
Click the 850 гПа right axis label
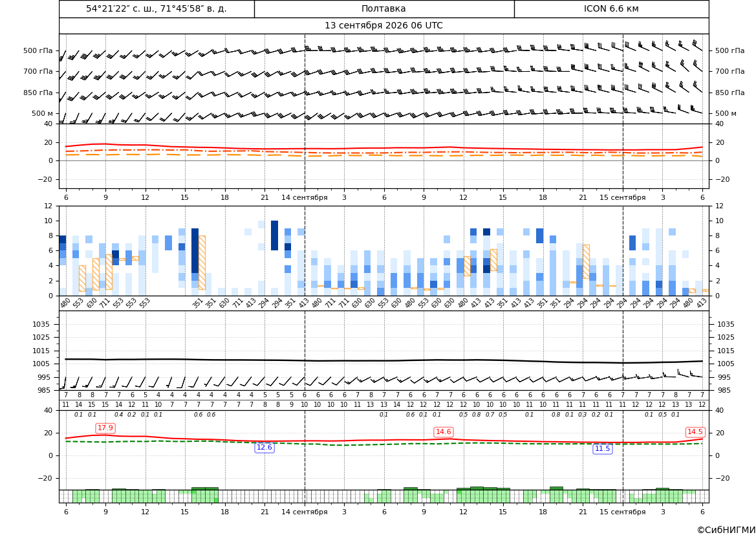(x=729, y=93)
